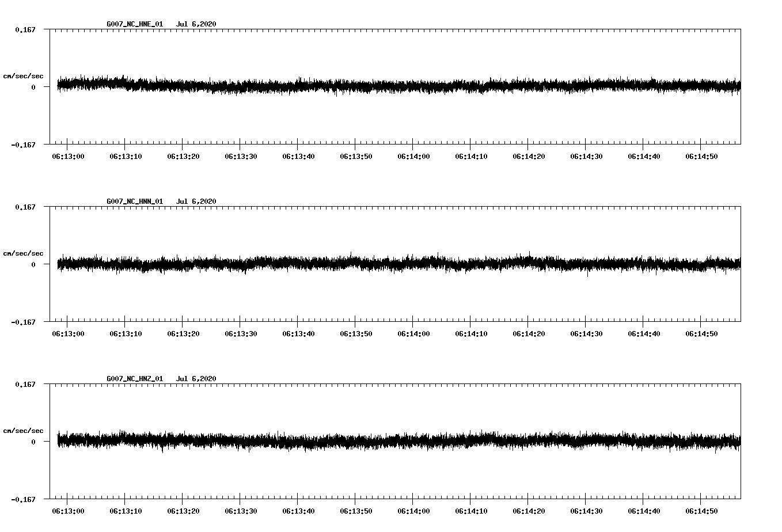
Task: Click the Jul 6,2020 date on HNE plot
Action: coord(196,24)
